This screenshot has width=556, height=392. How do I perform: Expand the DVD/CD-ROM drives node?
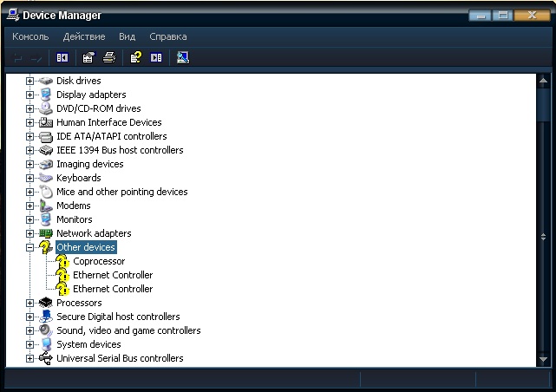coord(29,108)
